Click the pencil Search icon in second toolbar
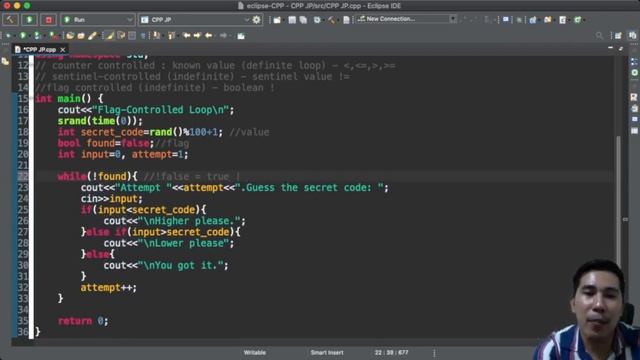640x360 pixels. pos(93,36)
